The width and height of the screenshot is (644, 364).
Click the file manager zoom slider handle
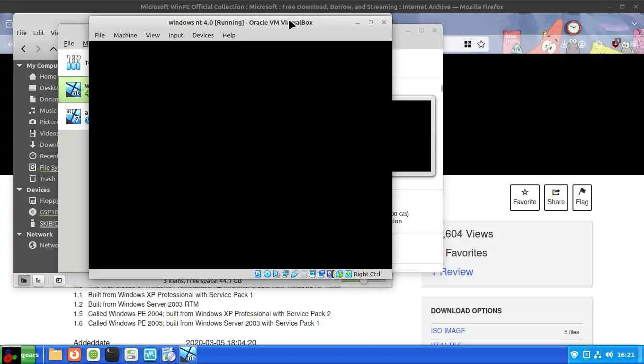[x=364, y=281]
